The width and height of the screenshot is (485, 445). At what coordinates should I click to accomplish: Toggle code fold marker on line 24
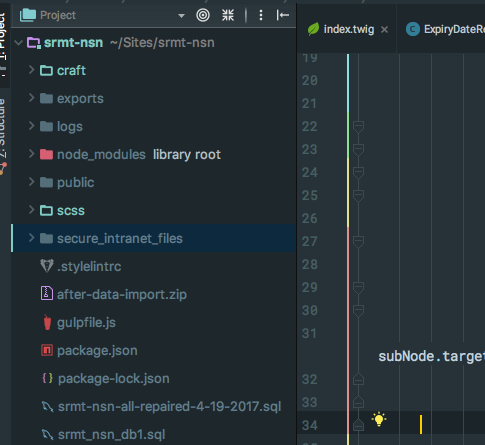[358, 173]
